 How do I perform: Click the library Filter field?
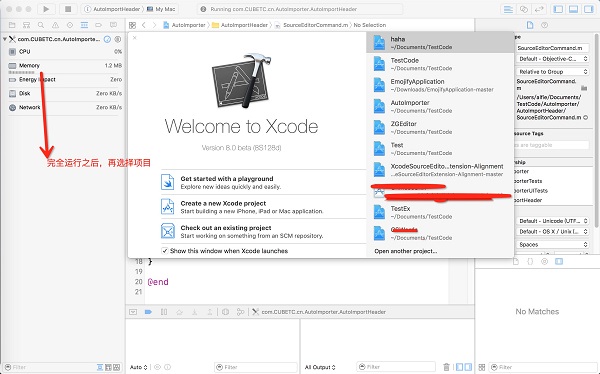tap(543, 367)
